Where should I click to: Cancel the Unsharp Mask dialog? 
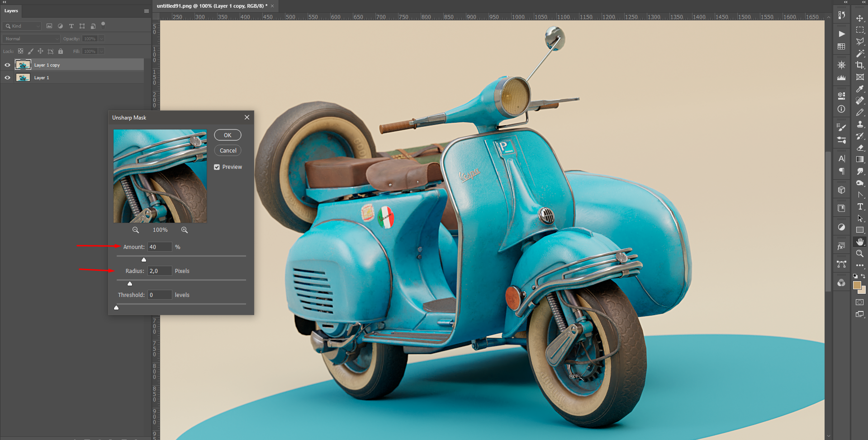[227, 150]
